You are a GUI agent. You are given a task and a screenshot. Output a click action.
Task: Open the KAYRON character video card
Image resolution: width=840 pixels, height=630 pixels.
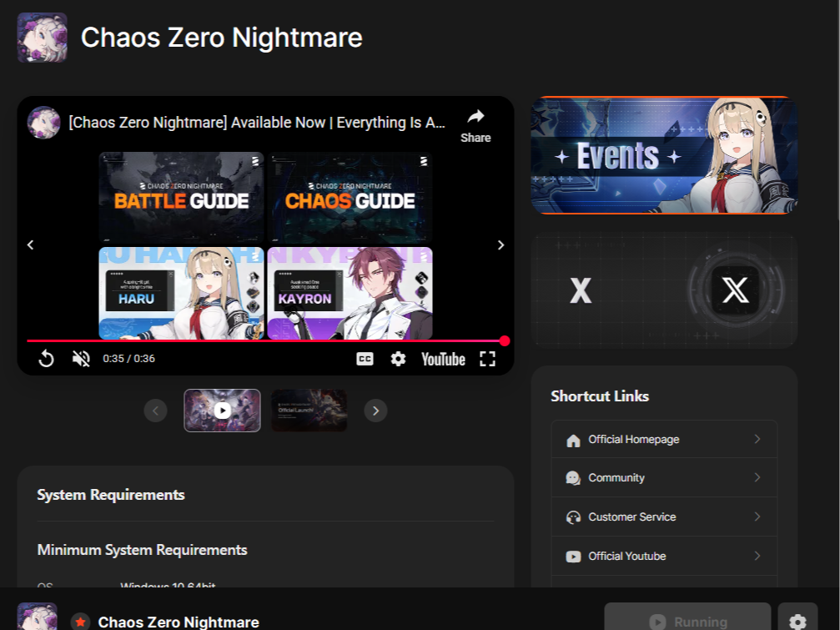(x=350, y=293)
